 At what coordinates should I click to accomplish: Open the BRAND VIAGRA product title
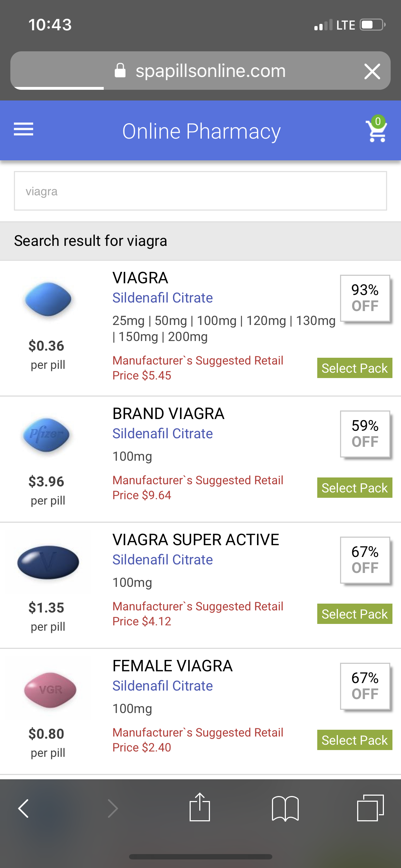coord(168,414)
